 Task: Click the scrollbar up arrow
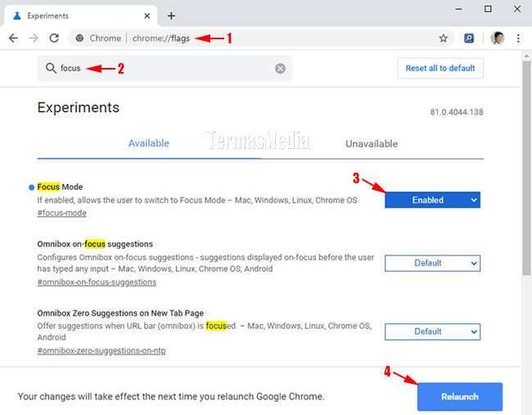526,56
